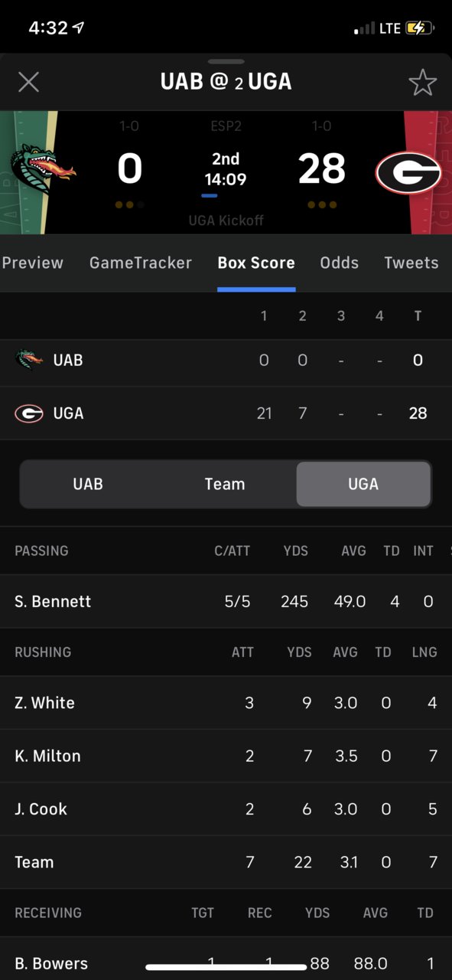
Task: Tap the cellular signal bars icon
Action: pos(364,29)
